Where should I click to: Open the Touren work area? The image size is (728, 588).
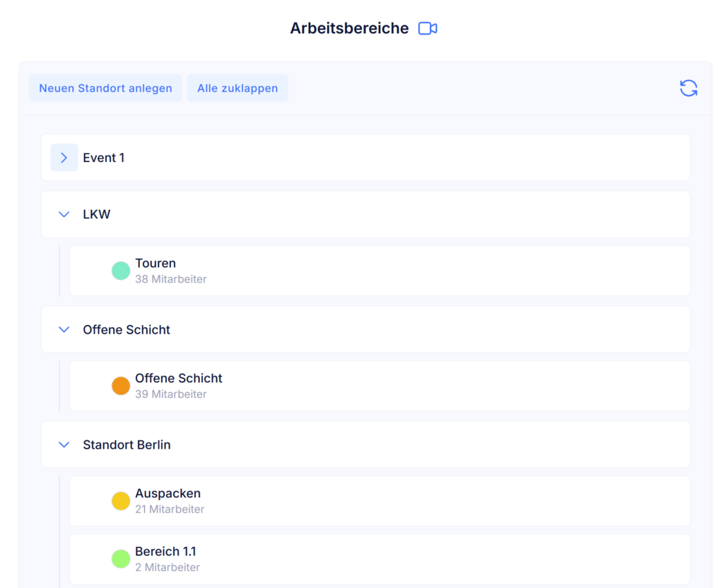[x=380, y=271]
